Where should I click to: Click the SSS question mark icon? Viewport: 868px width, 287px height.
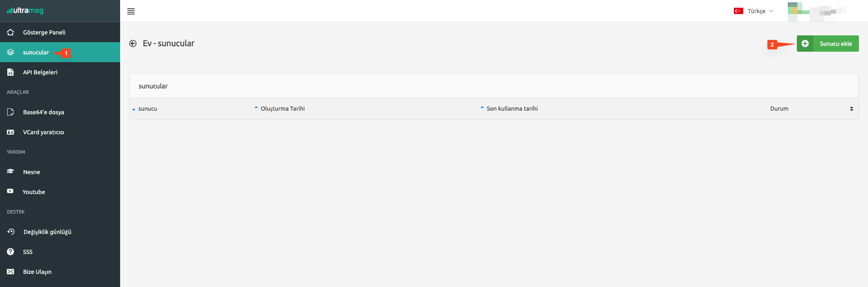[x=10, y=252]
